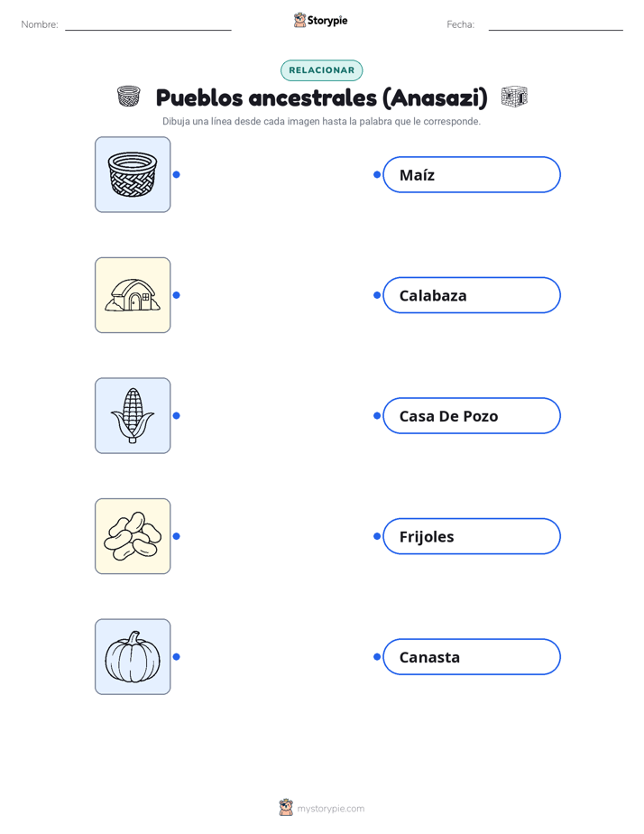This screenshot has height=834, width=644.
Task: Click the corn cob picture card
Action: (133, 415)
